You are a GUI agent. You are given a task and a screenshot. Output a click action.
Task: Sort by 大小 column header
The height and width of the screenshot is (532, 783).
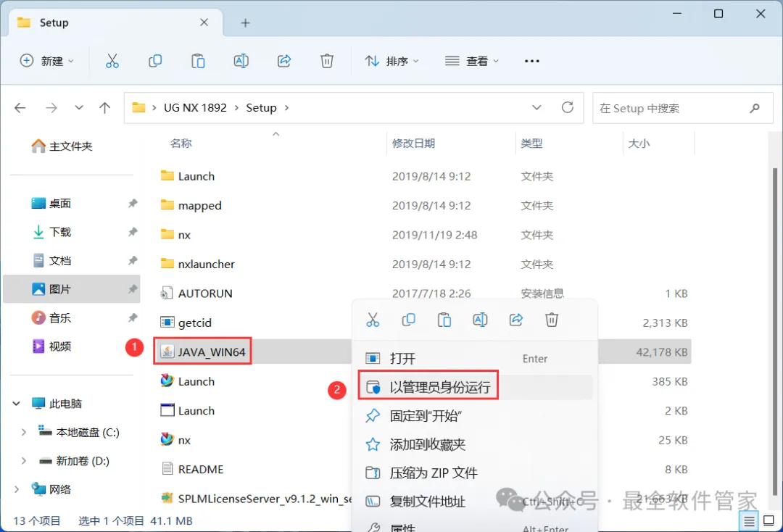tap(639, 144)
